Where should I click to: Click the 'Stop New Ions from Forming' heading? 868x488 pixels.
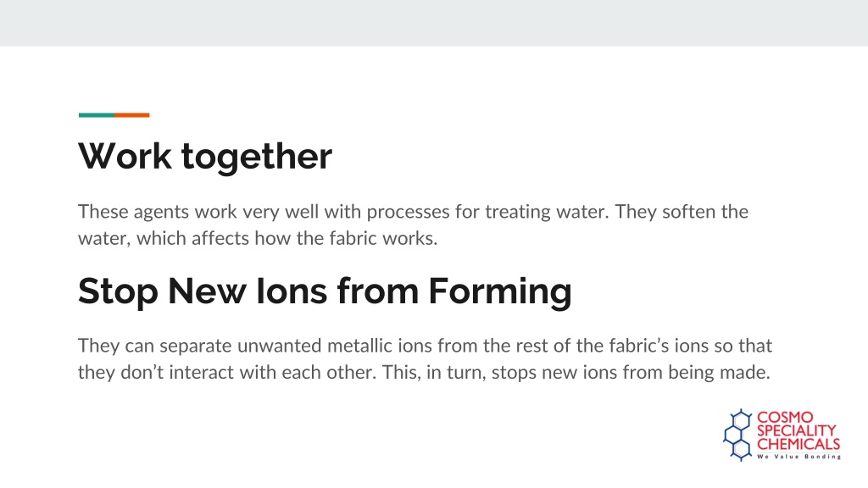(325, 291)
